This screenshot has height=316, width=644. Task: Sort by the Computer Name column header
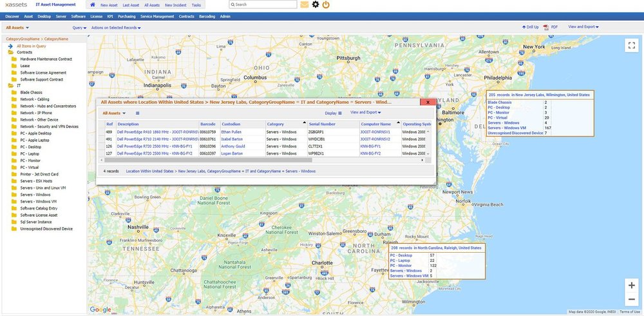coord(380,124)
